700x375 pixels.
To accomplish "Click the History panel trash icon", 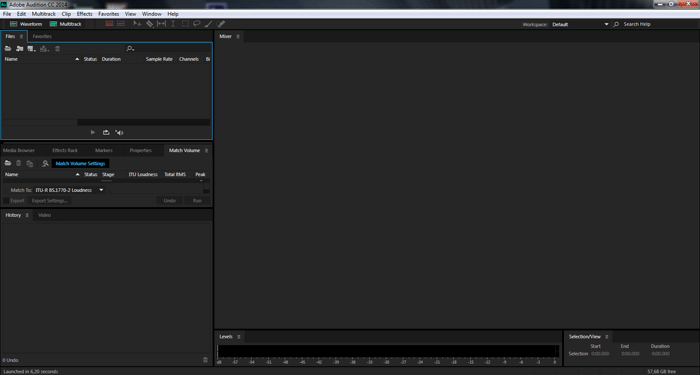I will coord(205,360).
